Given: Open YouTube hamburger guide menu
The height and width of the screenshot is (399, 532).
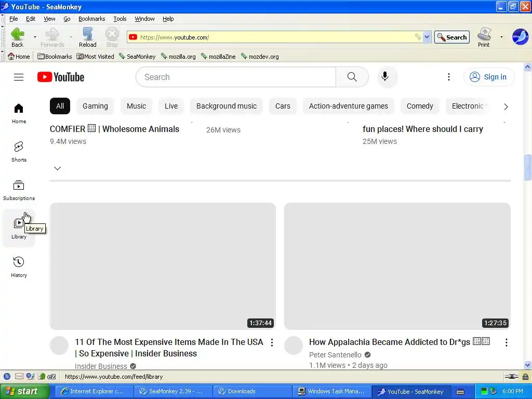Looking at the screenshot, I should [19, 77].
